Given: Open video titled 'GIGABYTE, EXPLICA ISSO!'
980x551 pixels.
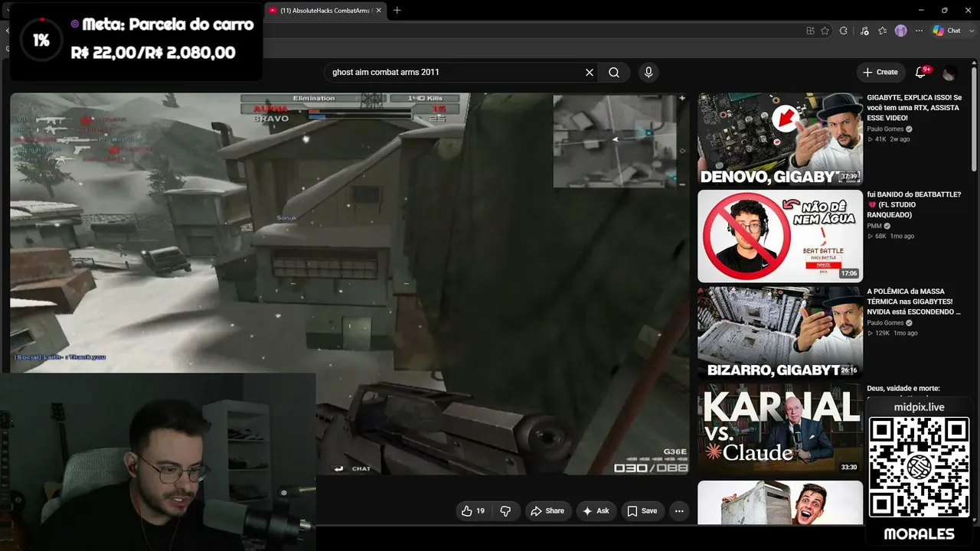Looking at the screenshot, I should 914,108.
